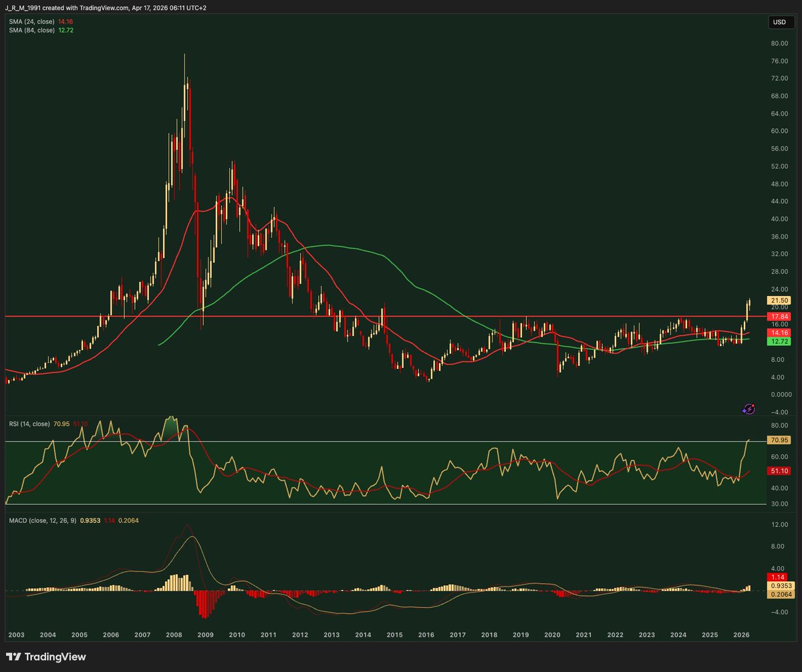Click the 12.00 tick on the MACD scale
Viewport: 802px width, 672px height.
[779, 525]
